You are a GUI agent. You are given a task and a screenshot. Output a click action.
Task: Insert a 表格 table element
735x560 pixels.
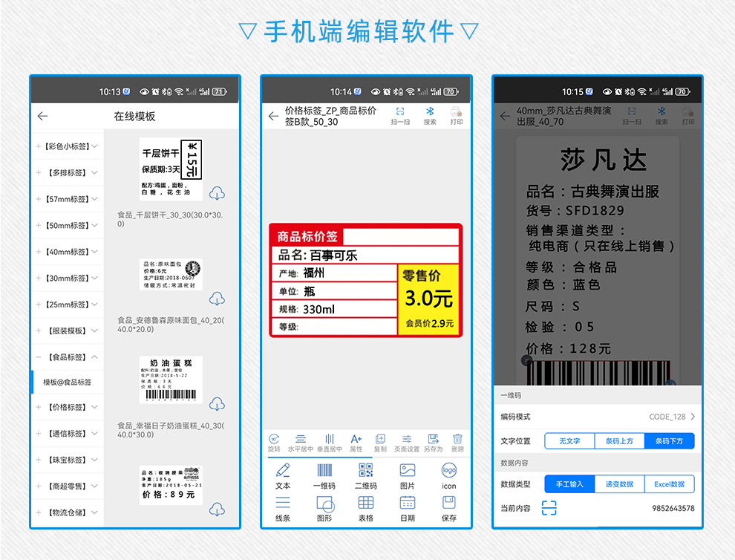click(366, 509)
